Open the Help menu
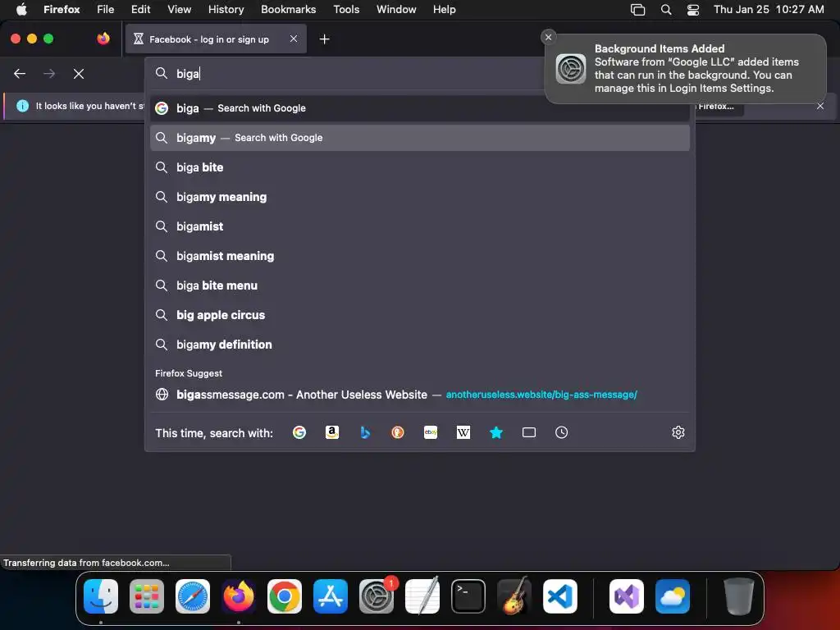 444,10
